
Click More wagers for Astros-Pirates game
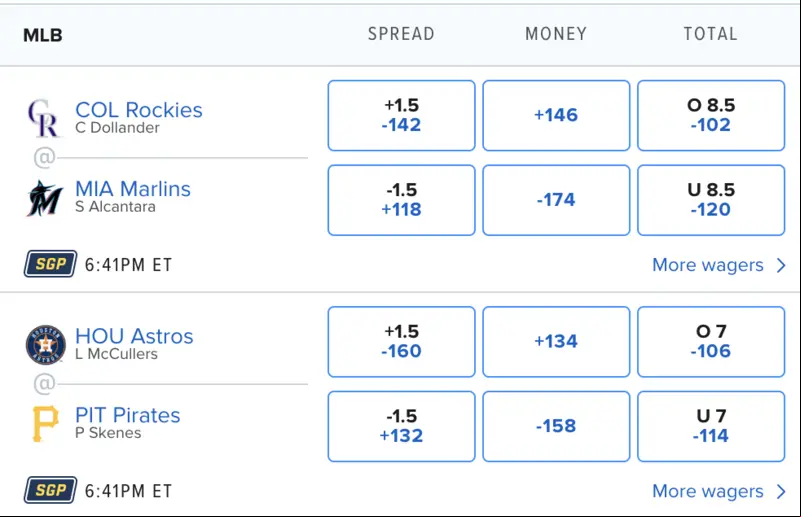(x=708, y=491)
